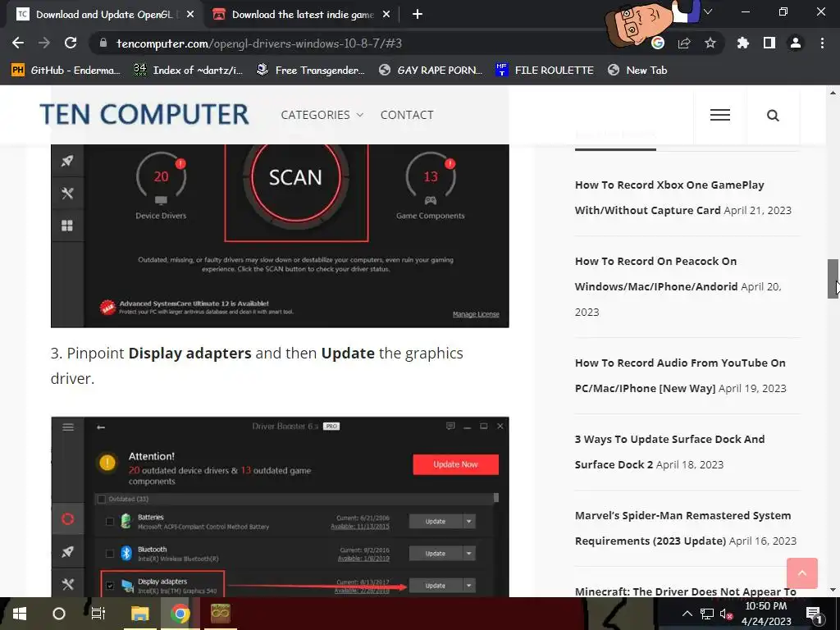Expand Batteries Update dropdown arrow
The width and height of the screenshot is (840, 630).
(x=468, y=521)
